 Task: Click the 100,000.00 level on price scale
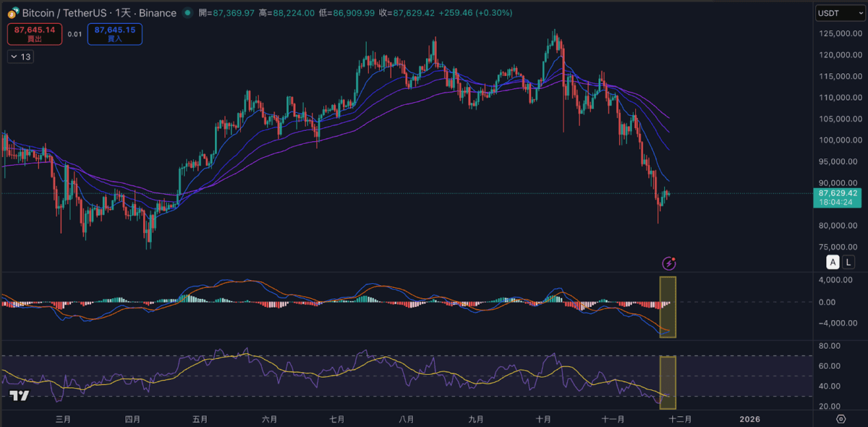[x=838, y=140]
